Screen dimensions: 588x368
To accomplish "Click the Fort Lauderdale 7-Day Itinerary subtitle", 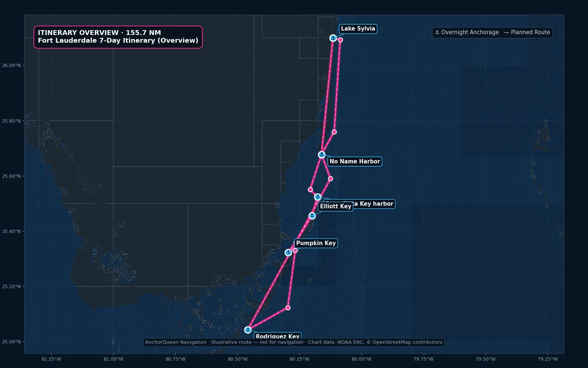I will [118, 40].
